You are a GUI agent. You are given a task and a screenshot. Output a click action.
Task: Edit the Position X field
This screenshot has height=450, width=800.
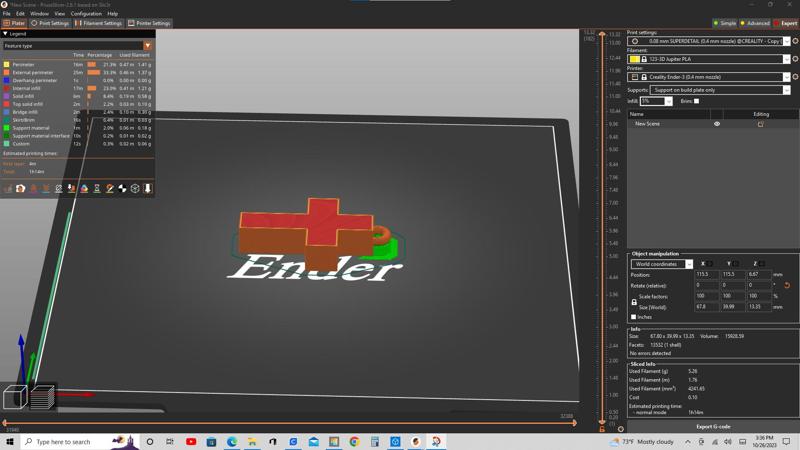pos(707,274)
